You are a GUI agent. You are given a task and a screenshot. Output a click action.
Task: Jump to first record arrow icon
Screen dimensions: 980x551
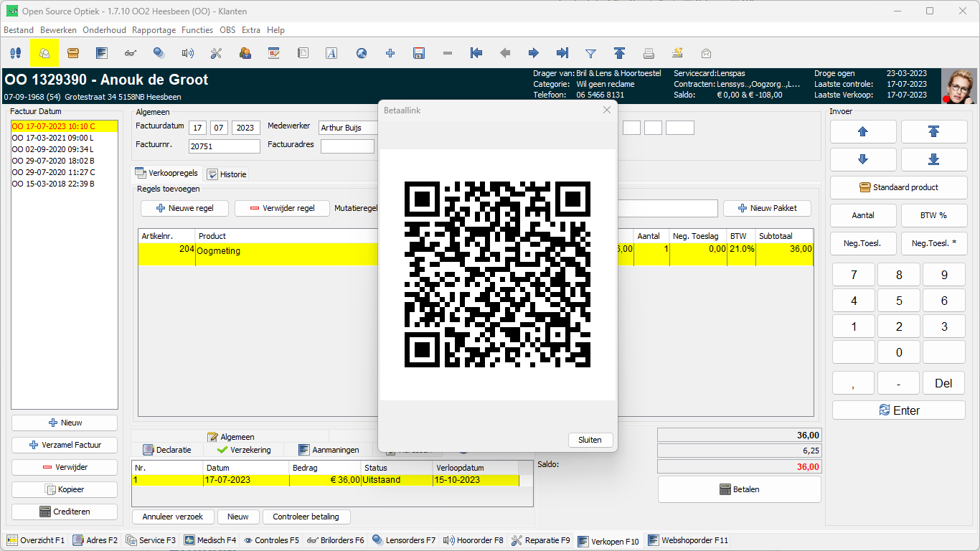[x=476, y=53]
